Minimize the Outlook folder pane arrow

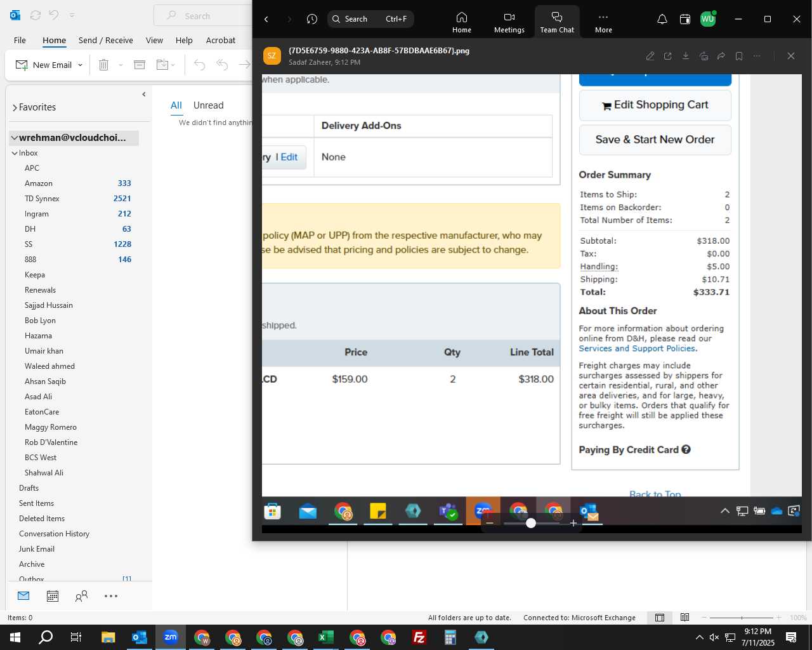click(x=144, y=94)
